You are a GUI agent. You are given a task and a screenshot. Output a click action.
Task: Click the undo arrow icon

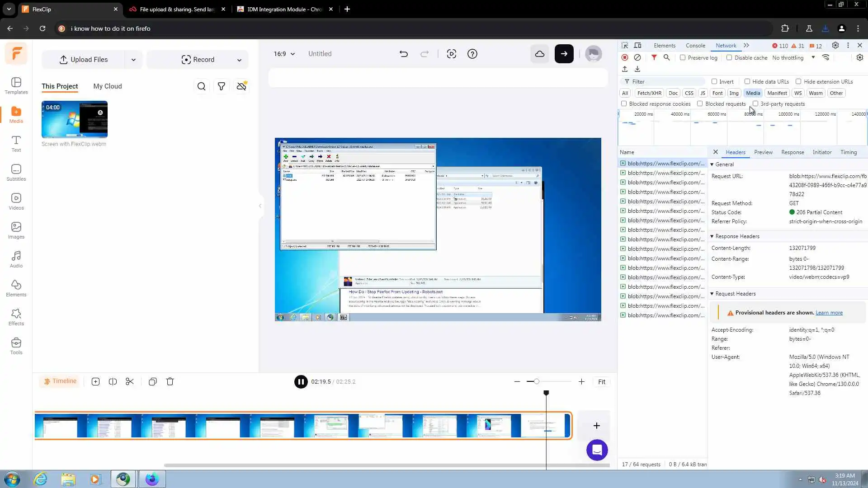point(403,54)
